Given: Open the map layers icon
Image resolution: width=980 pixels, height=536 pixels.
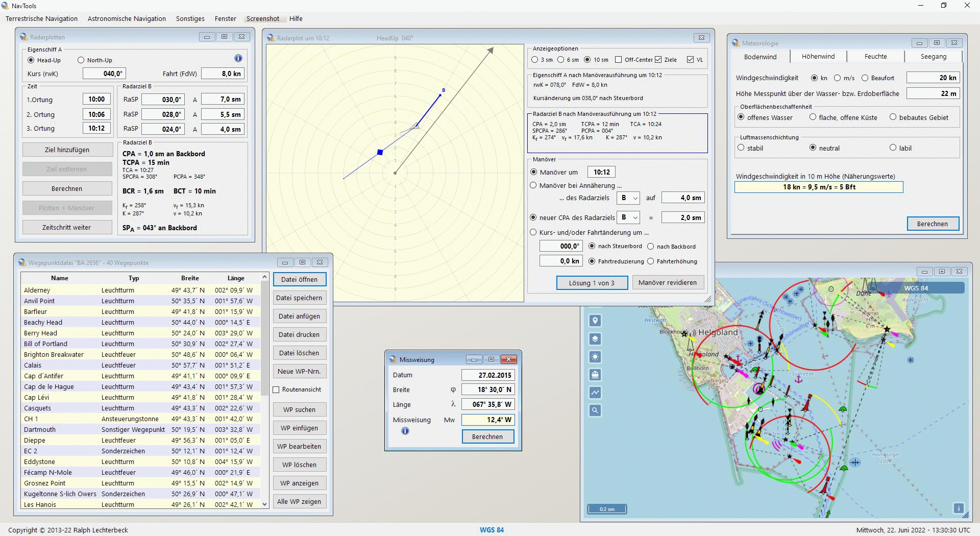Looking at the screenshot, I should pos(594,338).
